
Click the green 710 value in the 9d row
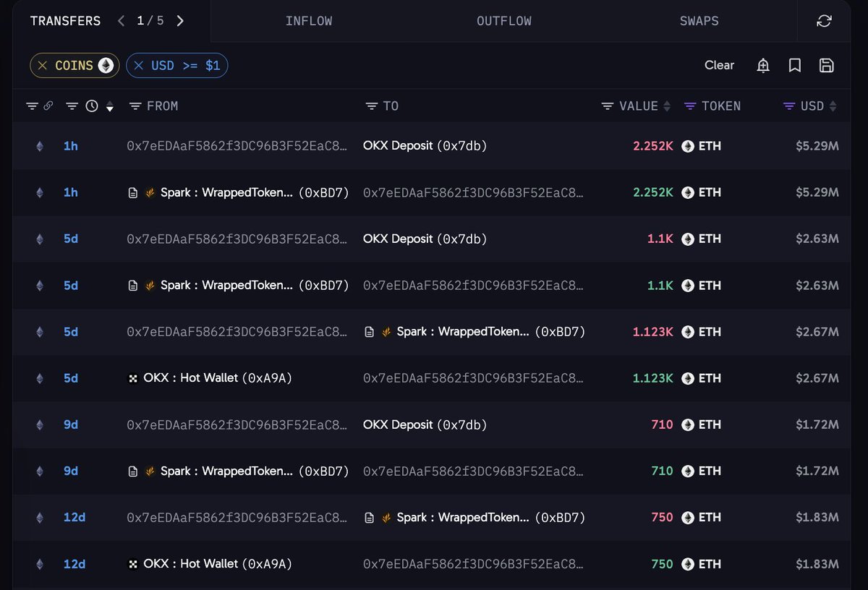click(662, 471)
